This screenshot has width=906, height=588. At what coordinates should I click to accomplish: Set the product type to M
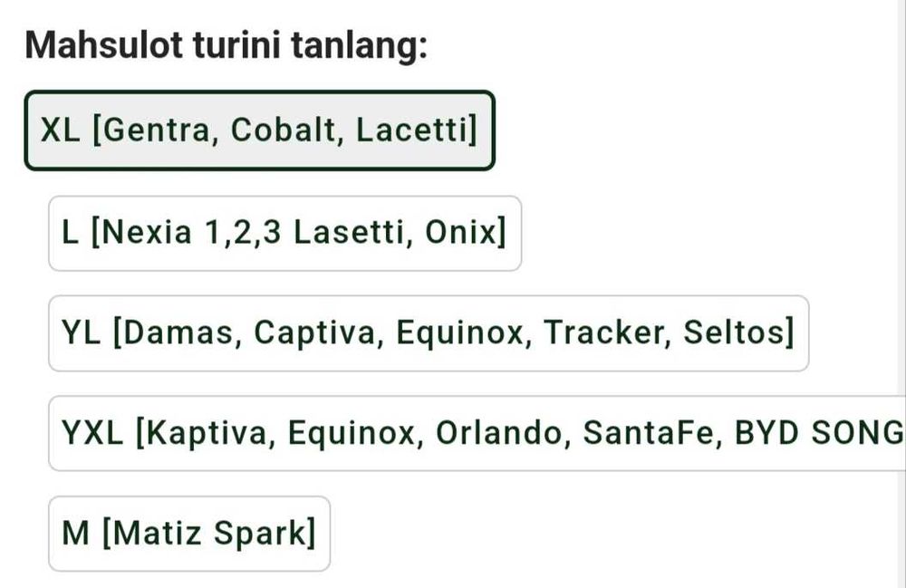pos(188,534)
